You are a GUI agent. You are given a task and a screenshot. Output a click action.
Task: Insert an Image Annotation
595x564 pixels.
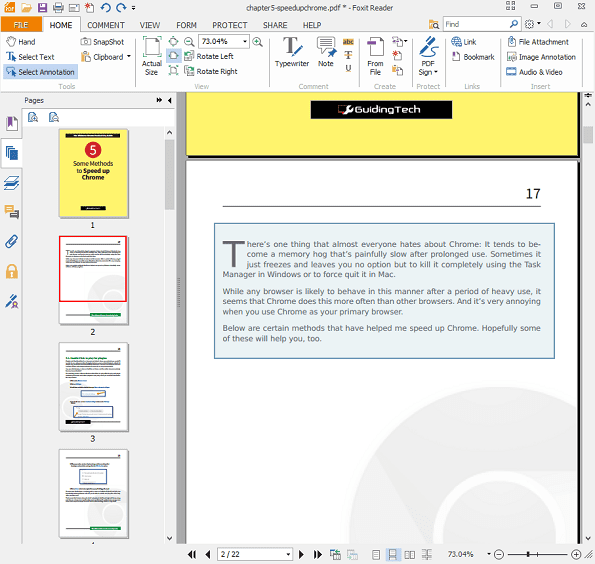[541, 57]
